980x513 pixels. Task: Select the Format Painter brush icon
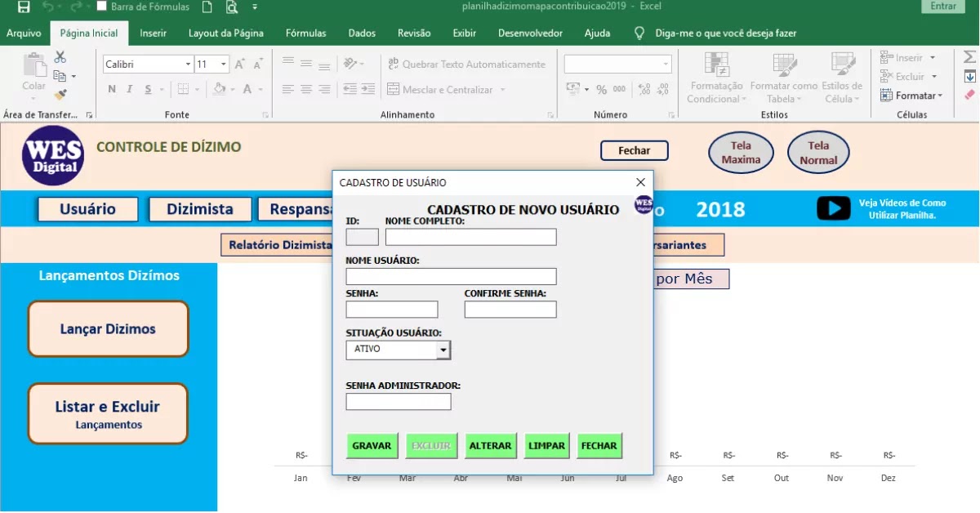[60, 95]
